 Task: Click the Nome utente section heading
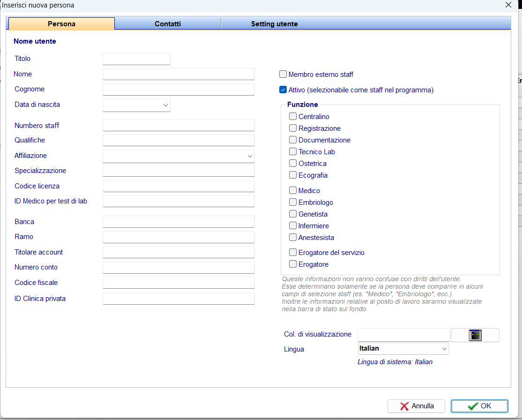click(35, 41)
